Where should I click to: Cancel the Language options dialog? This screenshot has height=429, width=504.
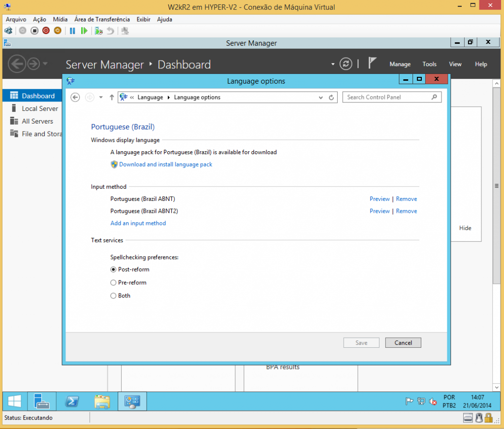click(403, 343)
